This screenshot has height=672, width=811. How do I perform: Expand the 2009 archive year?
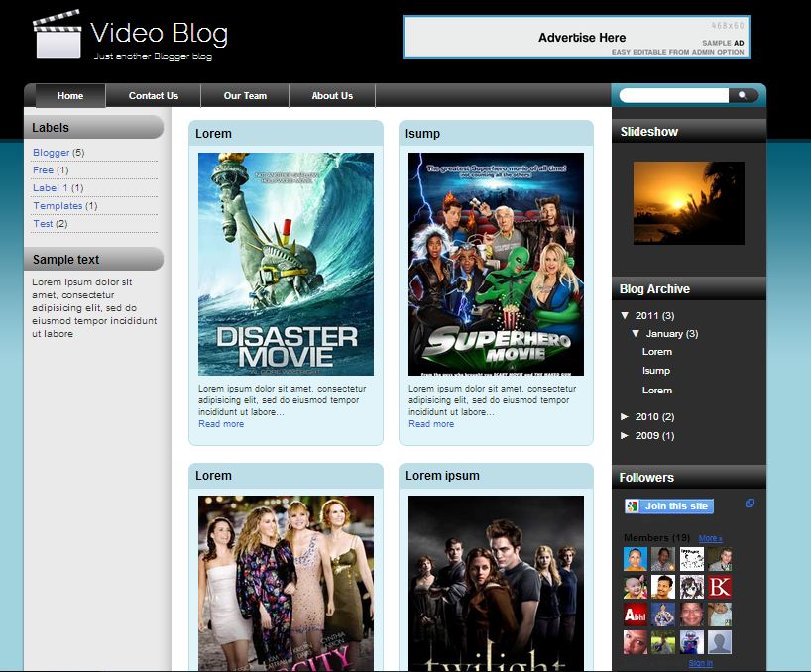(625, 436)
